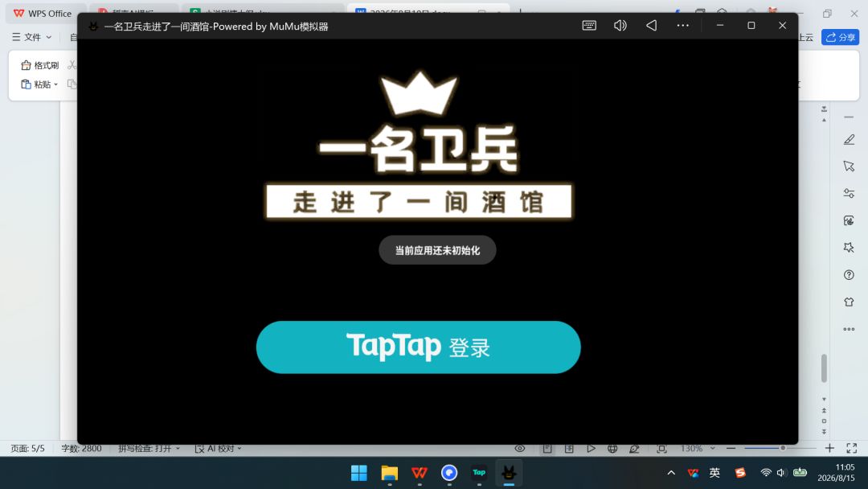868x489 pixels.
Task: Toggle the 英 input language indicator
Action: pyautogui.click(x=714, y=473)
